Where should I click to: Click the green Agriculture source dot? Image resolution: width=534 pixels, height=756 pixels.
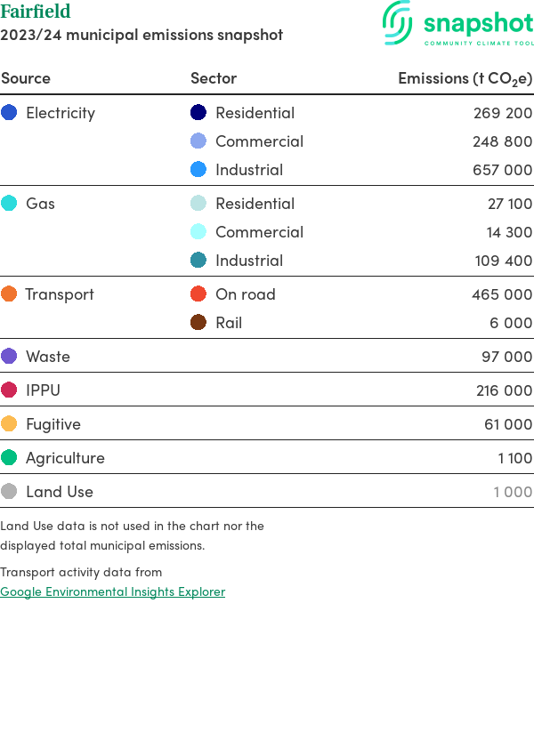(9, 457)
